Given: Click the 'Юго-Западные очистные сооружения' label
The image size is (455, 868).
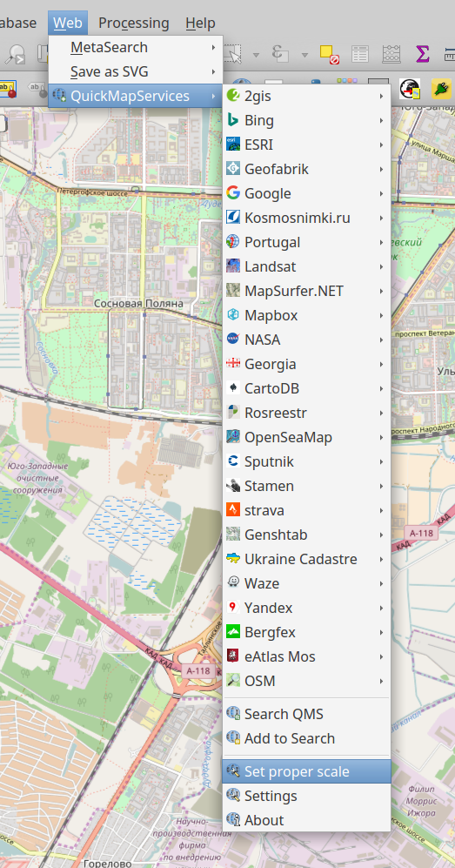Looking at the screenshot, I should [x=38, y=478].
